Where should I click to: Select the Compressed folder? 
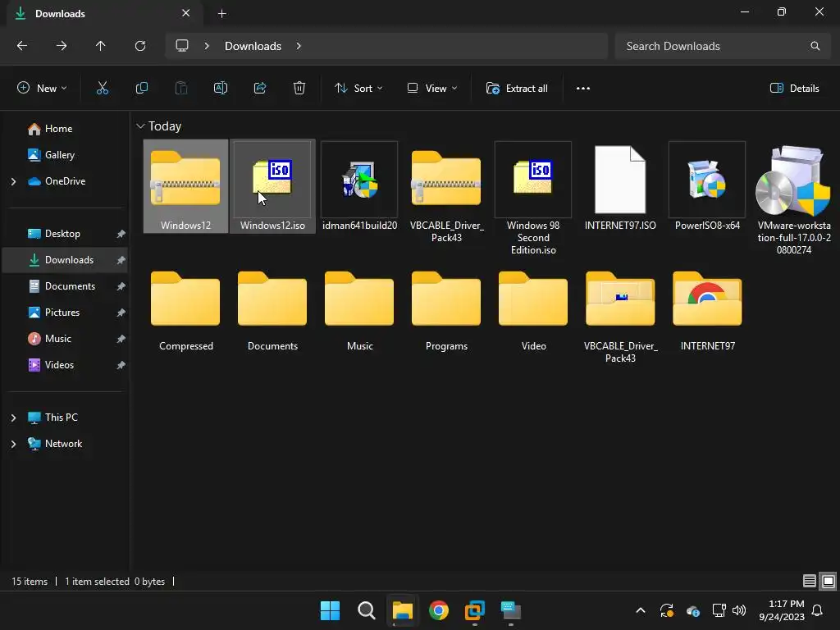[x=185, y=311]
